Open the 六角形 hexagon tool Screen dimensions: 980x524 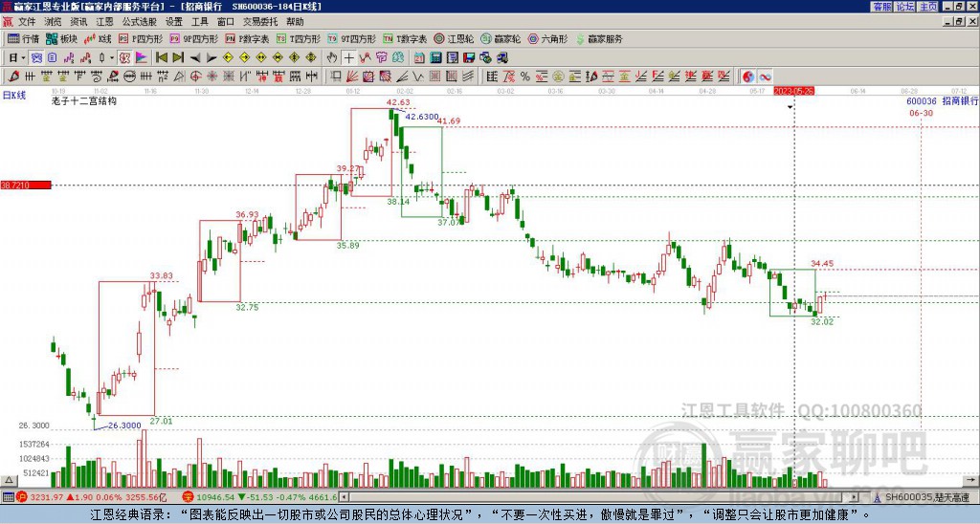click(547, 38)
